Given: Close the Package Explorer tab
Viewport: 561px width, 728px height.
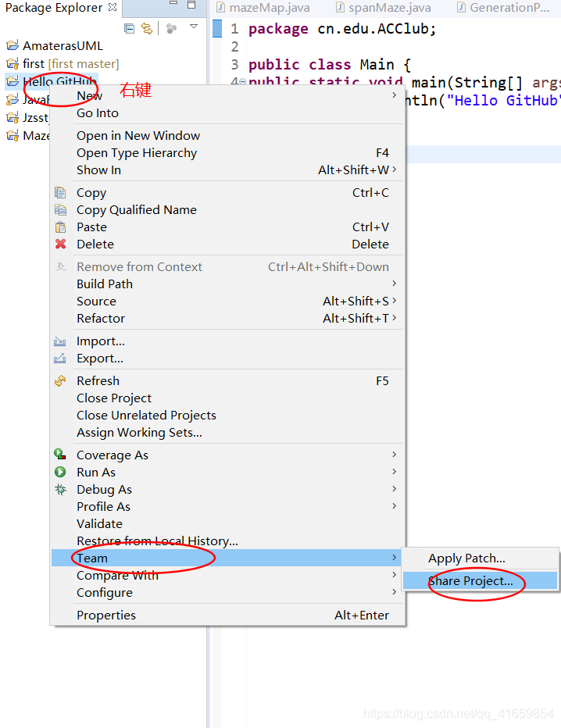Looking at the screenshot, I should point(113,7).
